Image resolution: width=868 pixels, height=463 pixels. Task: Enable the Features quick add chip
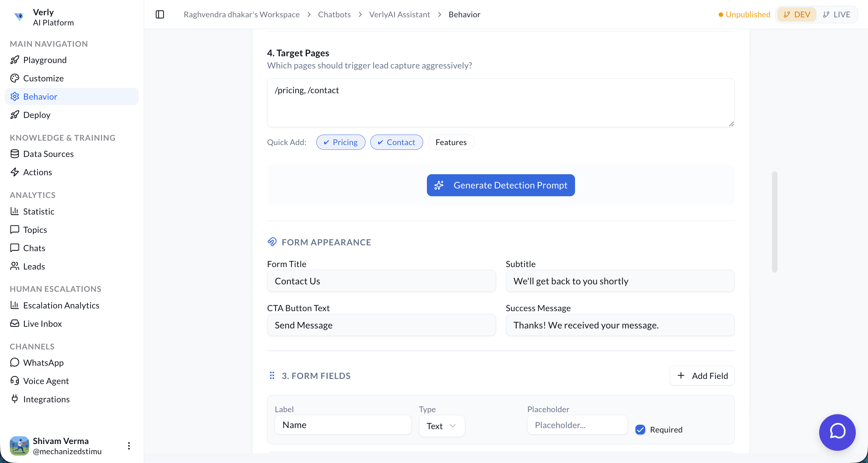click(x=451, y=142)
